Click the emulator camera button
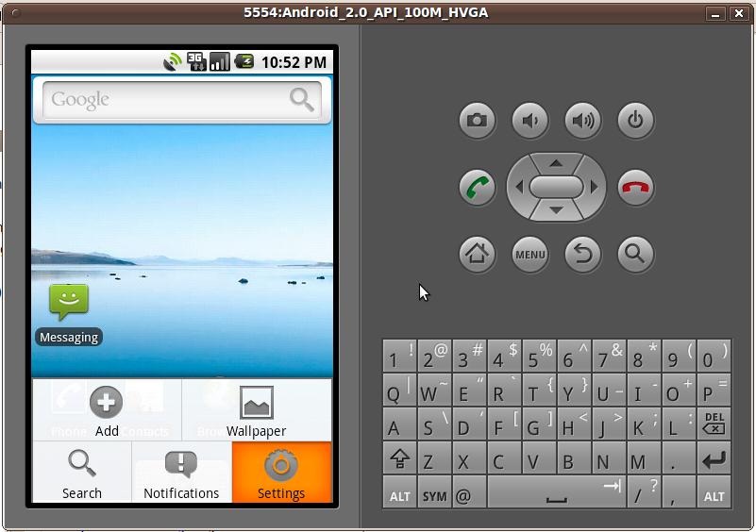This screenshot has height=532, width=756. [x=477, y=121]
